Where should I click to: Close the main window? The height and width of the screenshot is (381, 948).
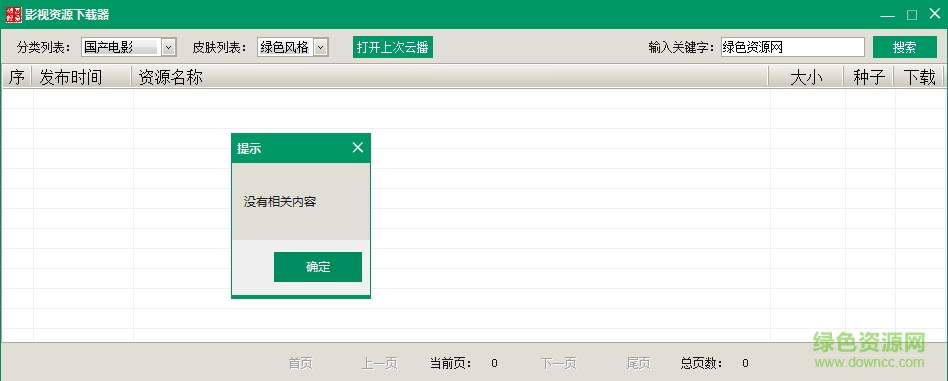[935, 13]
